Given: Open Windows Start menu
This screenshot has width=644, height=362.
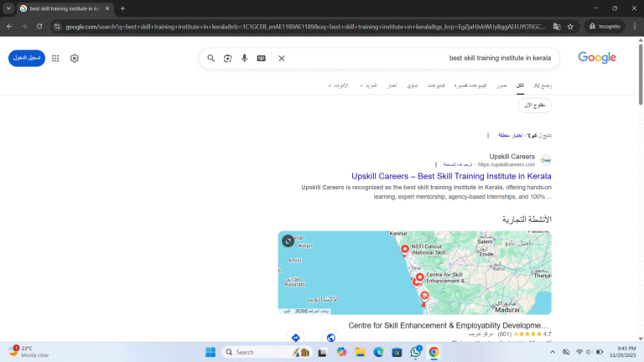Looking at the screenshot, I should point(210,352).
